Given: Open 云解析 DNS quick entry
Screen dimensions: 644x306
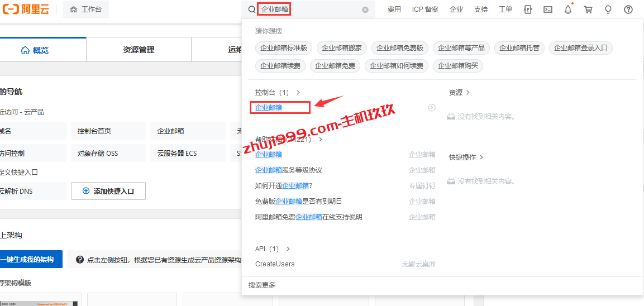Looking at the screenshot, I should pos(33,191).
